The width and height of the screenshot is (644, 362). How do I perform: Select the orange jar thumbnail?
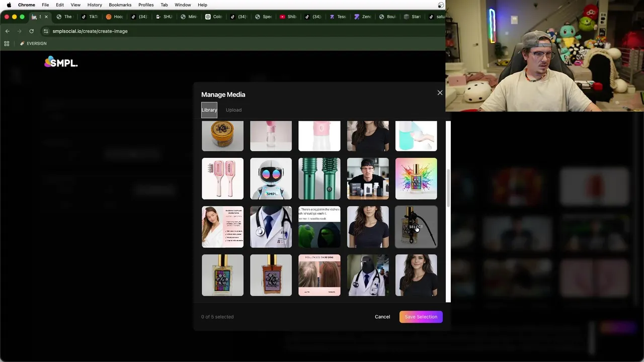(x=222, y=136)
